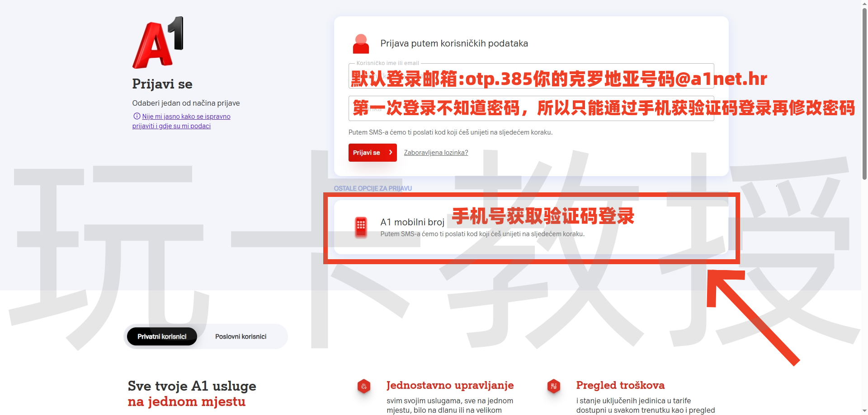868x415 pixels.
Task: Click the red user avatar icon above the login form
Action: pyautogui.click(x=361, y=43)
